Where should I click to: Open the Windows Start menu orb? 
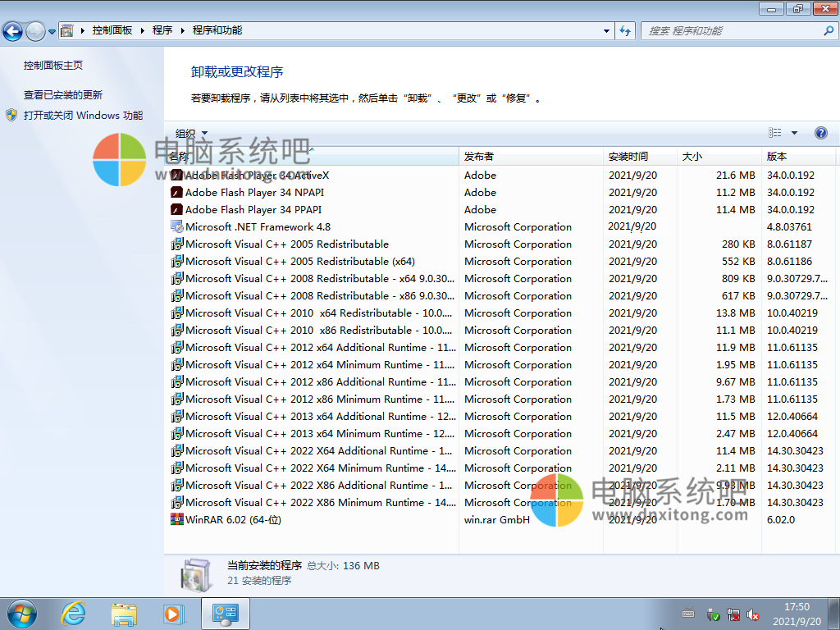coord(22,614)
